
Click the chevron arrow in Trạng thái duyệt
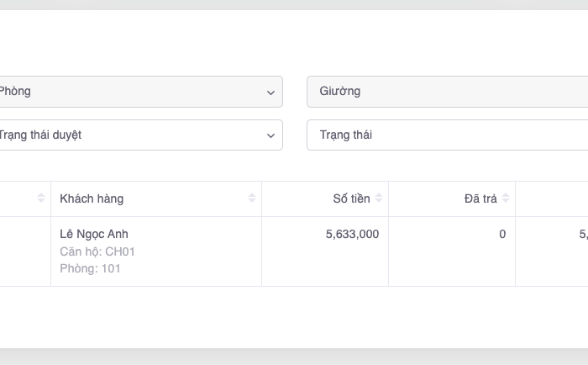pyautogui.click(x=270, y=135)
